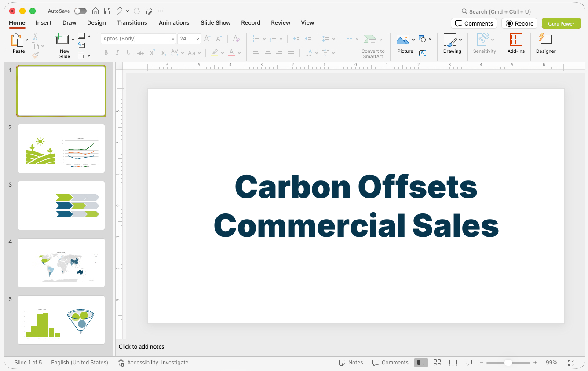Open the Shapes dropdown
The width and height of the screenshot is (588, 371).
[x=425, y=39]
